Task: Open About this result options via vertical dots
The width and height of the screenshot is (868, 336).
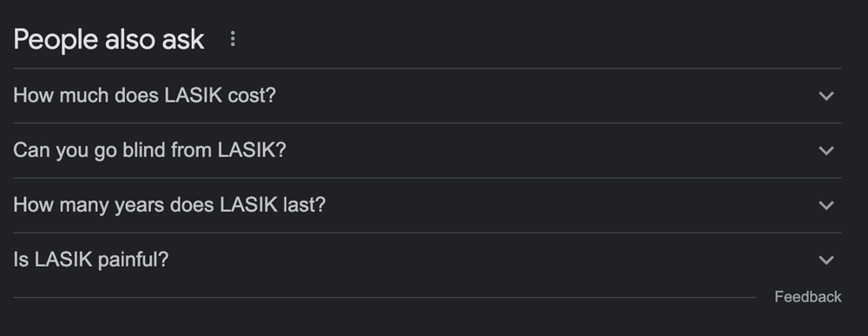Action: coord(233,39)
